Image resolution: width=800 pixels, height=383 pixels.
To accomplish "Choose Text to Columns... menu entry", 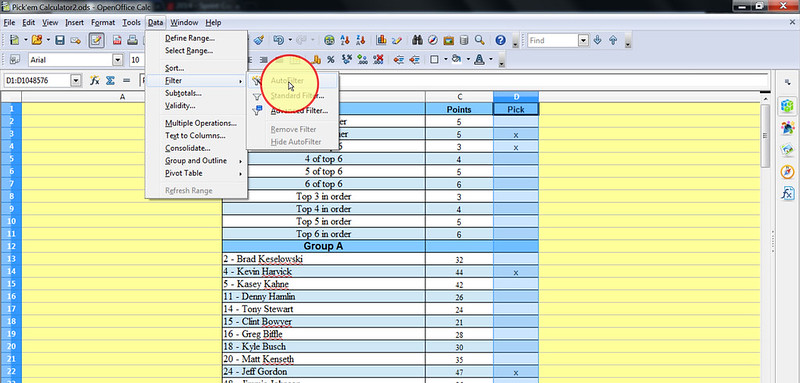I will tap(195, 136).
